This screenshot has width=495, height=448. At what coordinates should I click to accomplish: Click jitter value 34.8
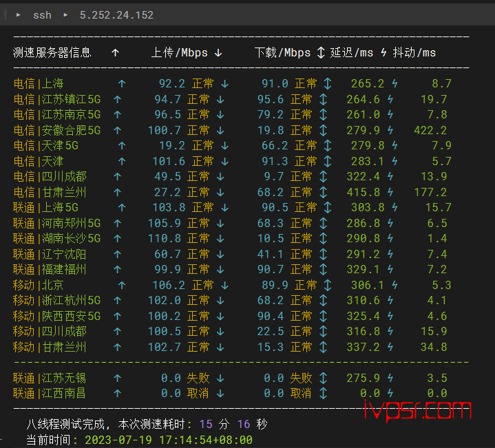click(x=434, y=347)
